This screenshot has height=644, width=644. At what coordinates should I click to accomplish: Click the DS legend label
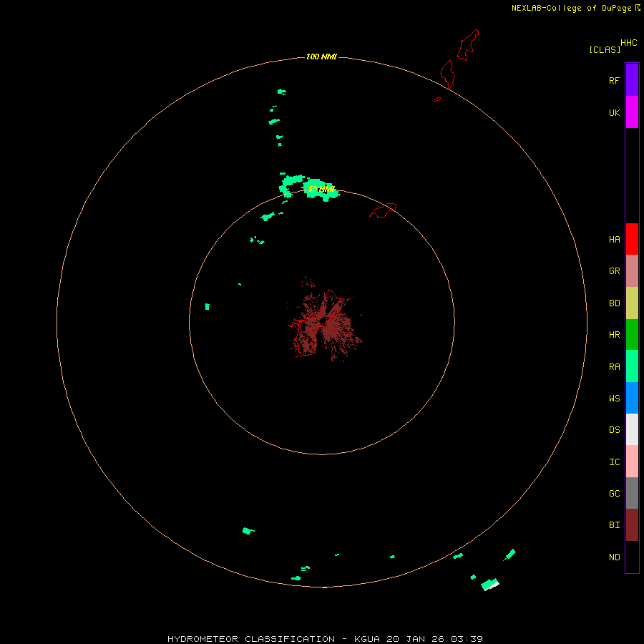(x=614, y=430)
